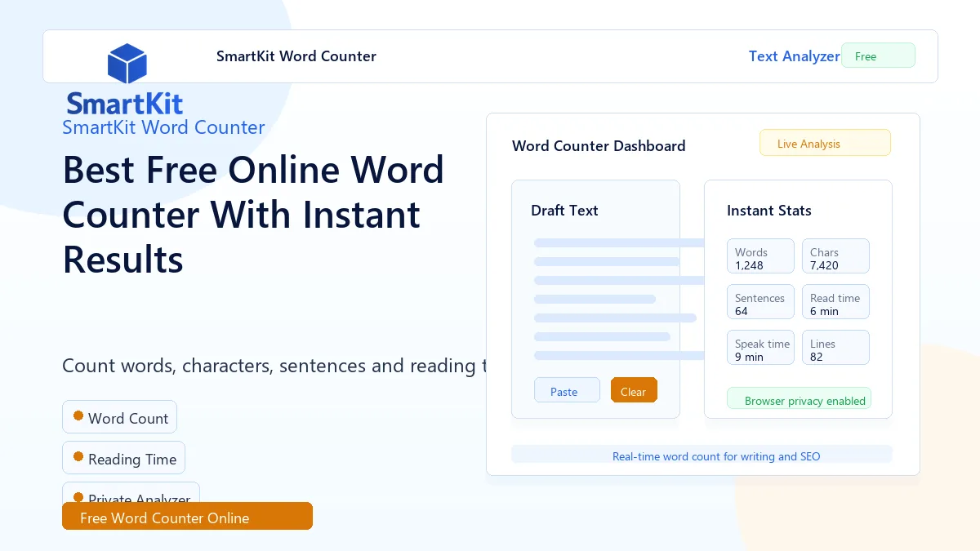980x551 pixels.
Task: Click the SmartKit Word Counter header title
Action: 296,56
